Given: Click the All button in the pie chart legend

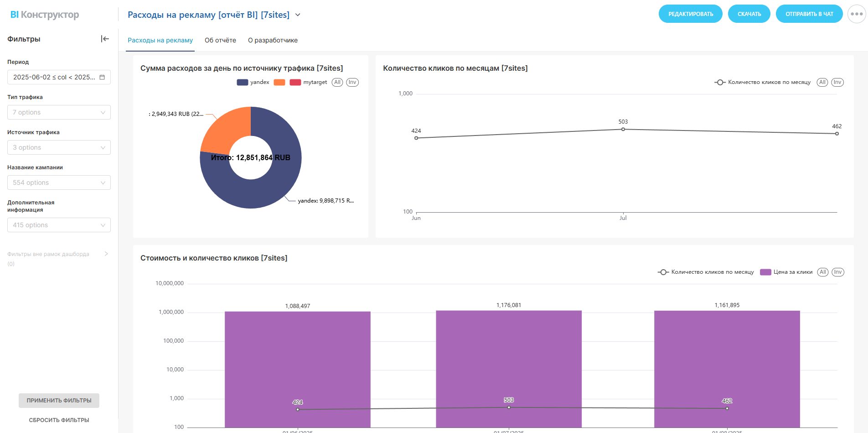Looking at the screenshot, I should tap(337, 82).
